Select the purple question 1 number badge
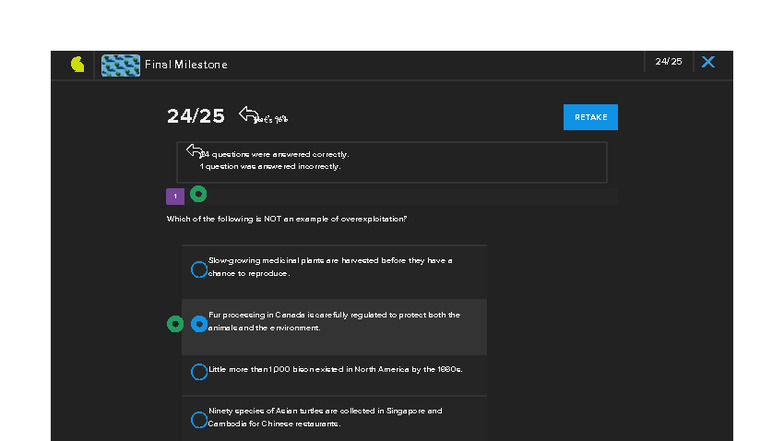Screen dimensions: 784x441 click(175, 196)
